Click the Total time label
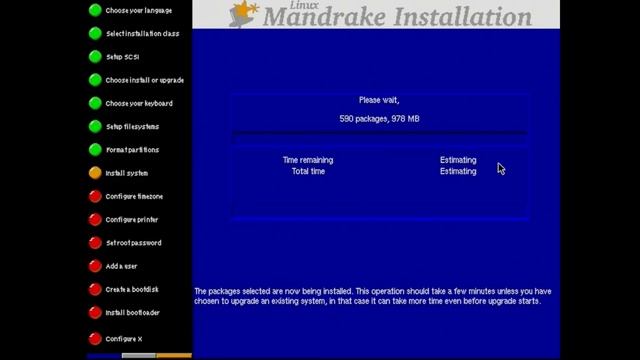Image resolution: width=640 pixels, height=360 pixels. tap(308, 171)
